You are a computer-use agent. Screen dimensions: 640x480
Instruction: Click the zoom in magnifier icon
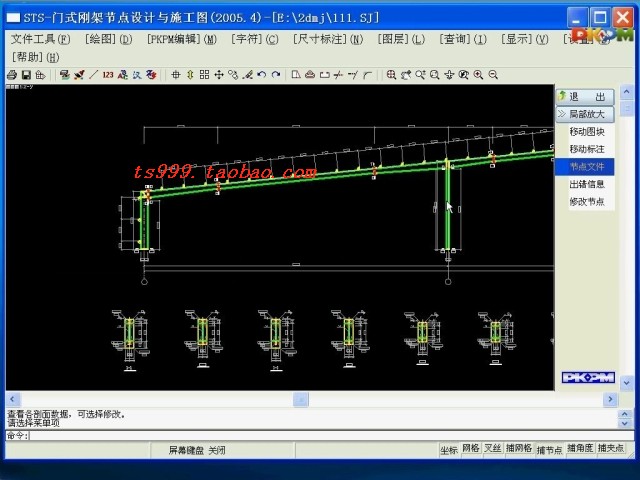(478, 75)
